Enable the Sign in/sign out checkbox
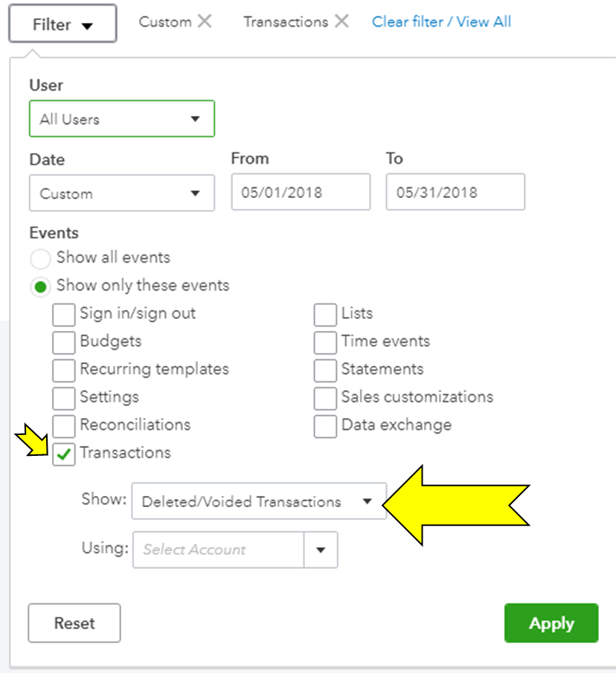 tap(64, 315)
